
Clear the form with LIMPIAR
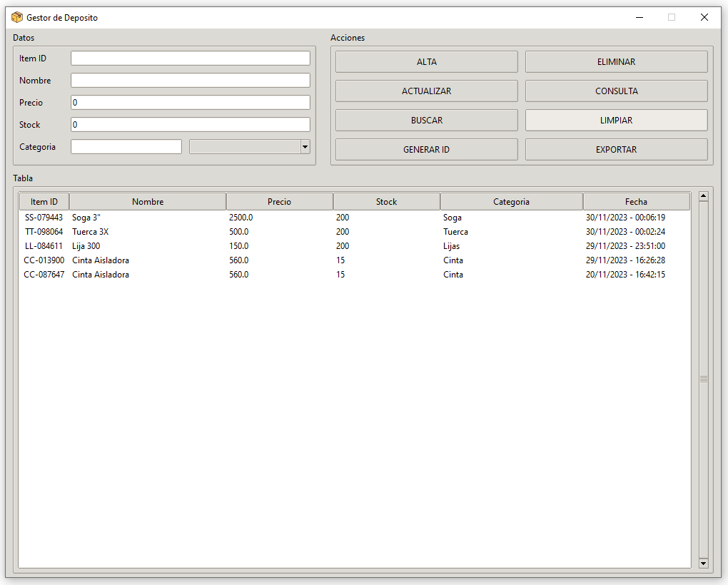(x=616, y=121)
